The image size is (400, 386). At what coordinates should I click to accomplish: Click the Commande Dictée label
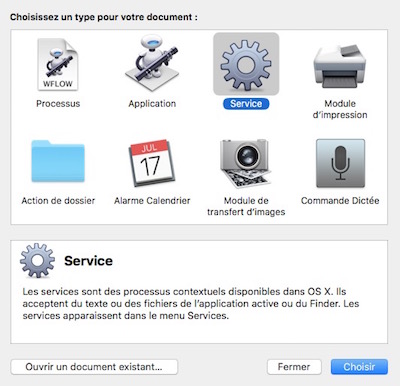(340, 201)
